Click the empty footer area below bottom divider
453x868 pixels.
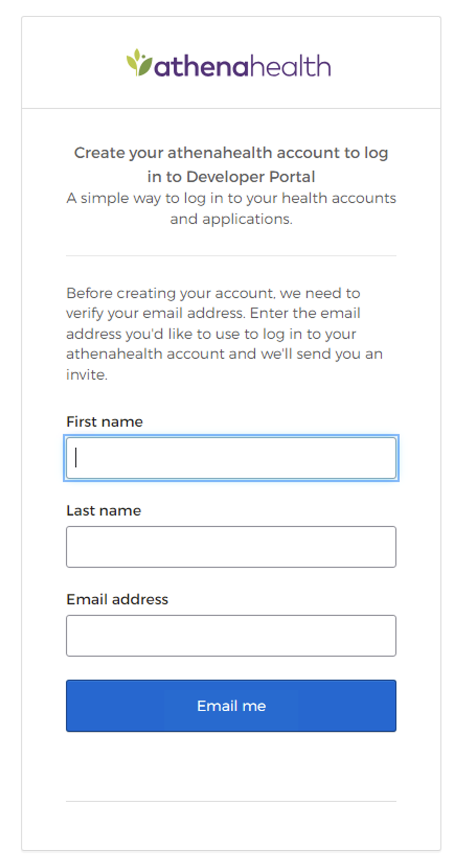(x=231, y=826)
